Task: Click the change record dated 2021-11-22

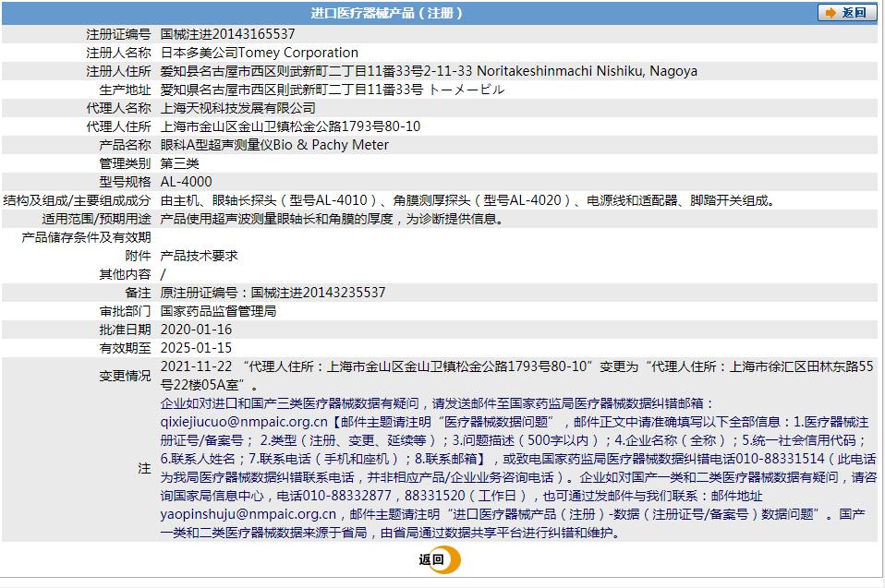Action: click(x=516, y=376)
